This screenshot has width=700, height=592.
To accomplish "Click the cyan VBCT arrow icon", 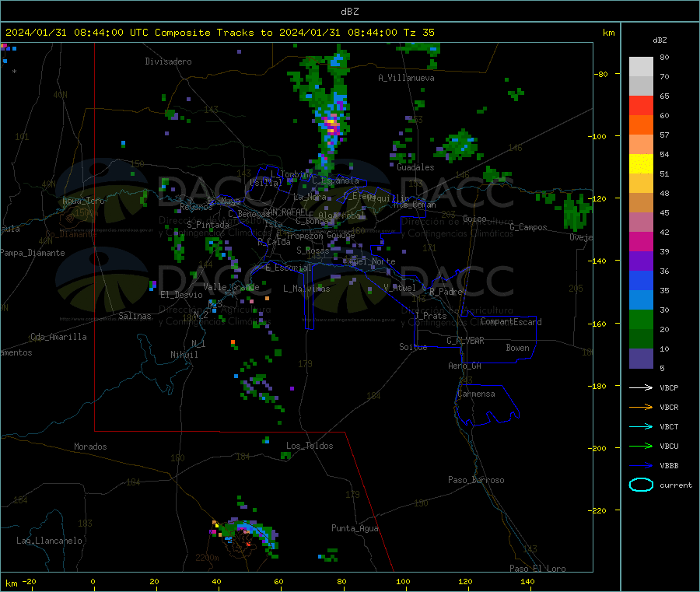I will pyautogui.click(x=641, y=427).
